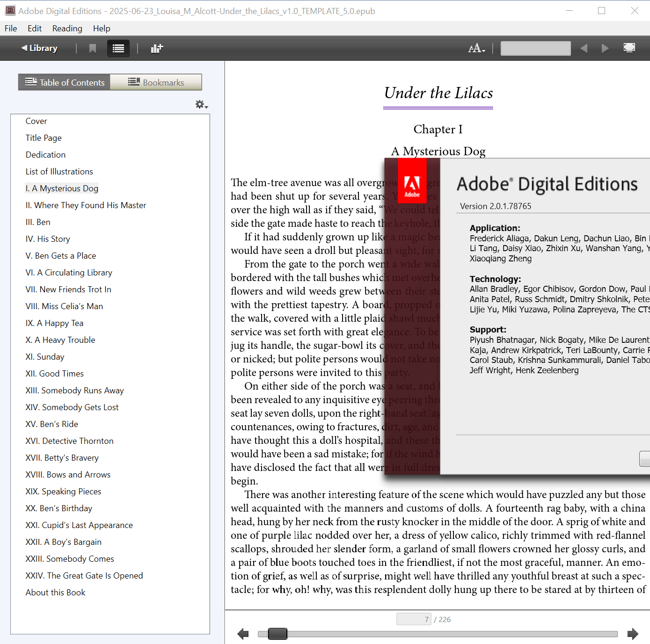Click the page position slider thumb
The height and width of the screenshot is (644, 650).
point(278,634)
